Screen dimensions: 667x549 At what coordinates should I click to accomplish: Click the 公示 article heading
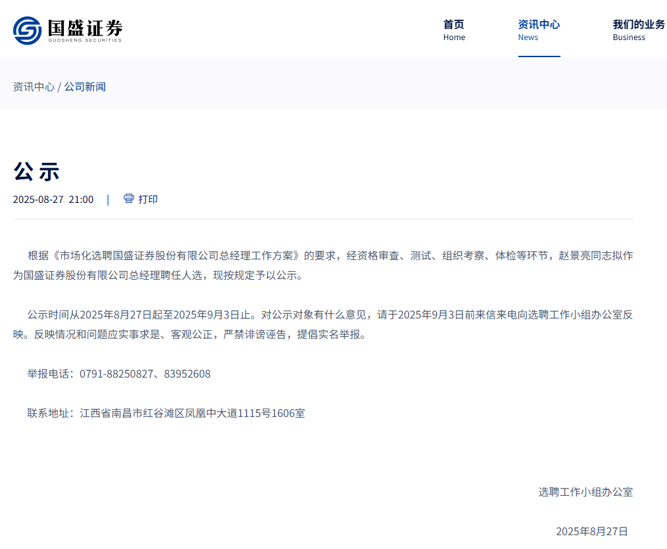click(37, 170)
